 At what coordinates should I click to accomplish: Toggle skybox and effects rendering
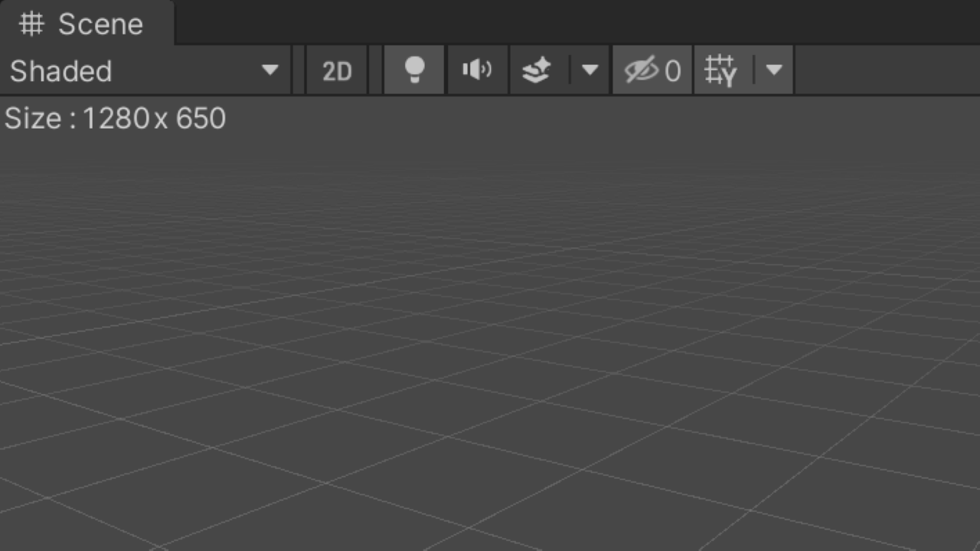tap(537, 70)
